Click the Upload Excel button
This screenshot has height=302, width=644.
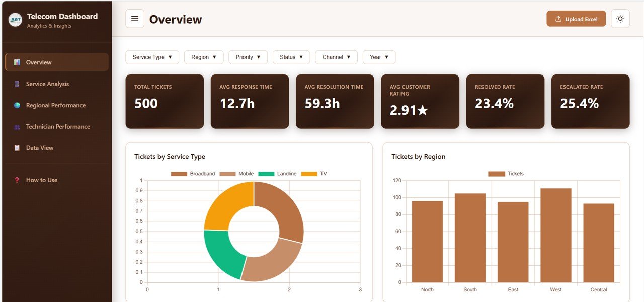(576, 18)
